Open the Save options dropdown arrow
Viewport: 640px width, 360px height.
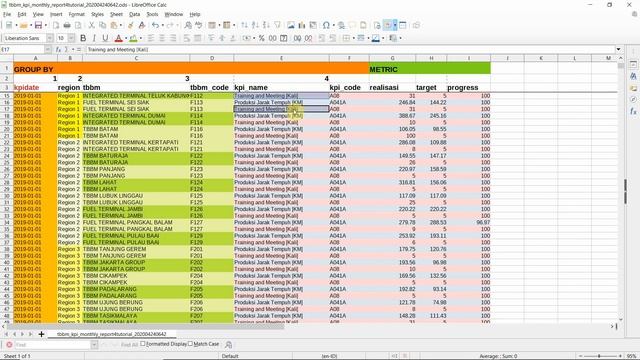(45, 25)
